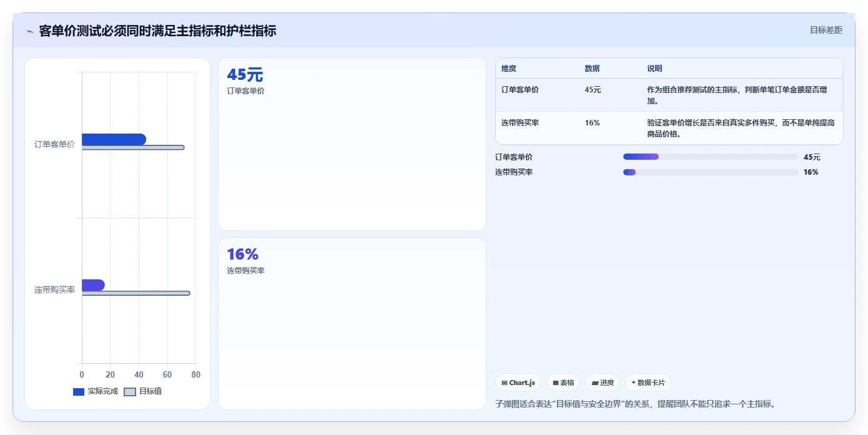Screen dimensions: 868x435
Task: Click the Chart.js chip icon
Action: [504, 383]
